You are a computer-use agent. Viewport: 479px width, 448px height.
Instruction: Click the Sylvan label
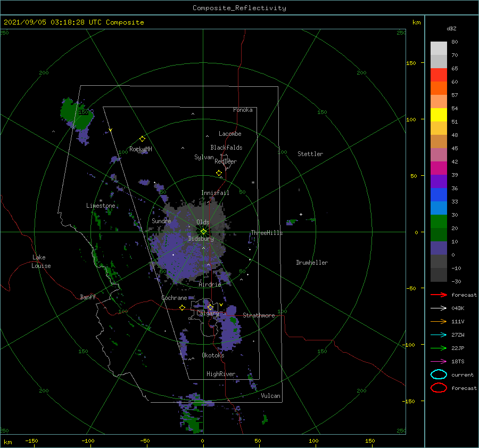(204, 157)
